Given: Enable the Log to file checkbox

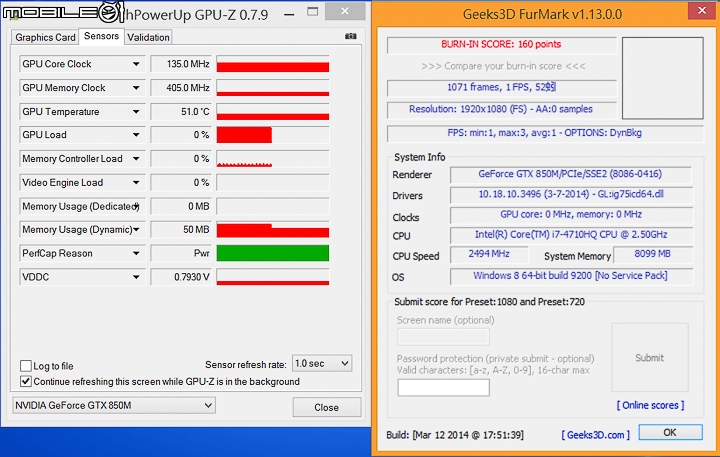Looking at the screenshot, I should 26,366.
